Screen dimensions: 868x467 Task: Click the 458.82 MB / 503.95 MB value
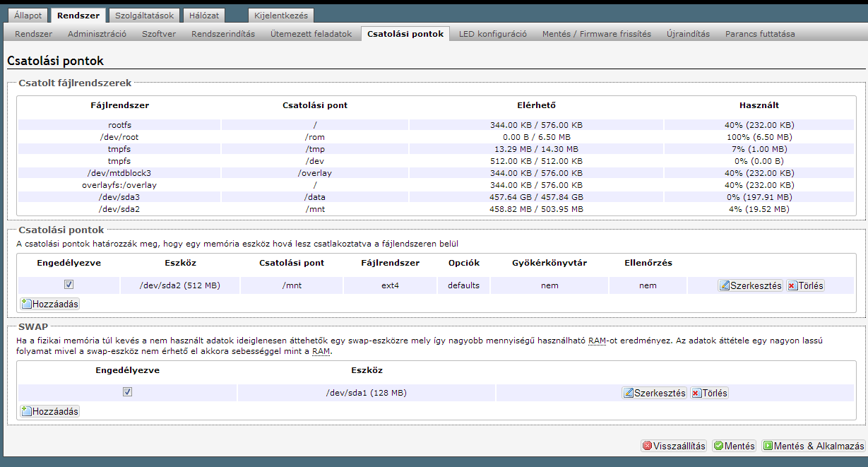(x=536, y=209)
